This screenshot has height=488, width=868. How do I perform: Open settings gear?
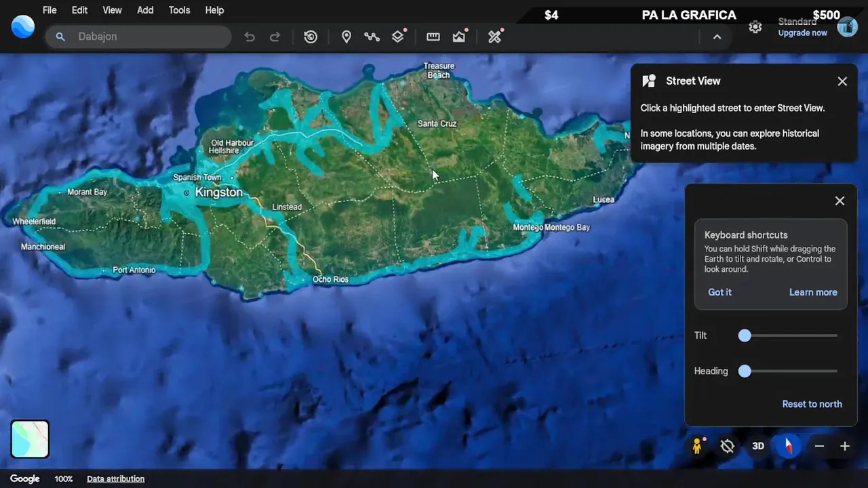(755, 27)
